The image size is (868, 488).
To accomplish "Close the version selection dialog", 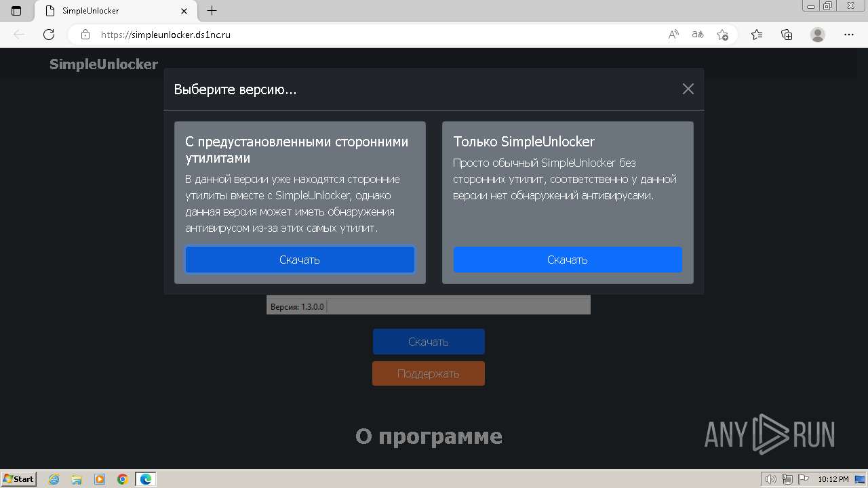I will click(x=688, y=89).
